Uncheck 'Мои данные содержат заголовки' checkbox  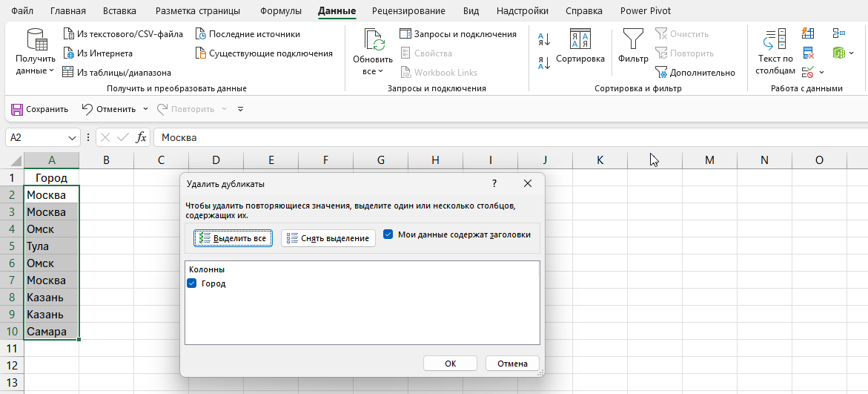[x=388, y=234]
